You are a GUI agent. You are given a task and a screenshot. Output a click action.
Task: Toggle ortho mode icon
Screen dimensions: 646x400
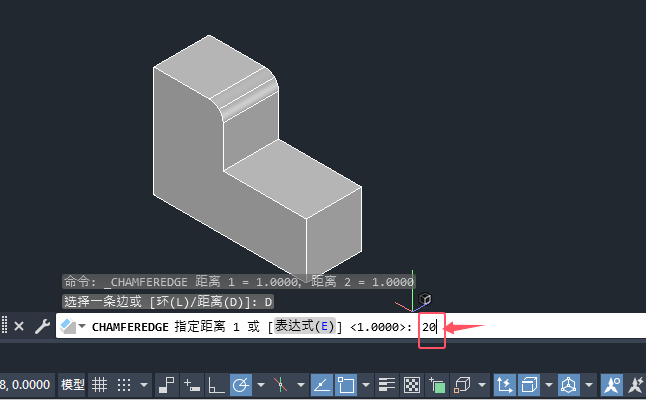coord(216,385)
